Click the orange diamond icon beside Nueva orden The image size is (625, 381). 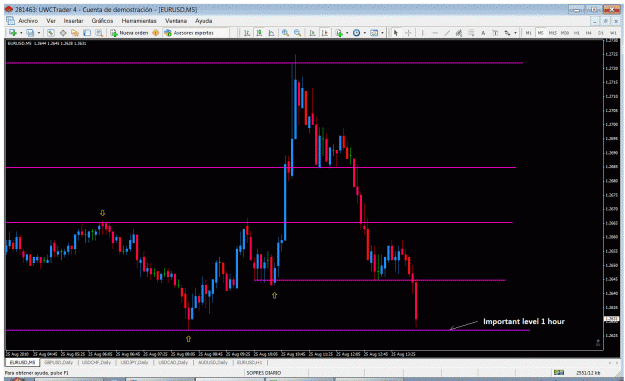click(155, 33)
